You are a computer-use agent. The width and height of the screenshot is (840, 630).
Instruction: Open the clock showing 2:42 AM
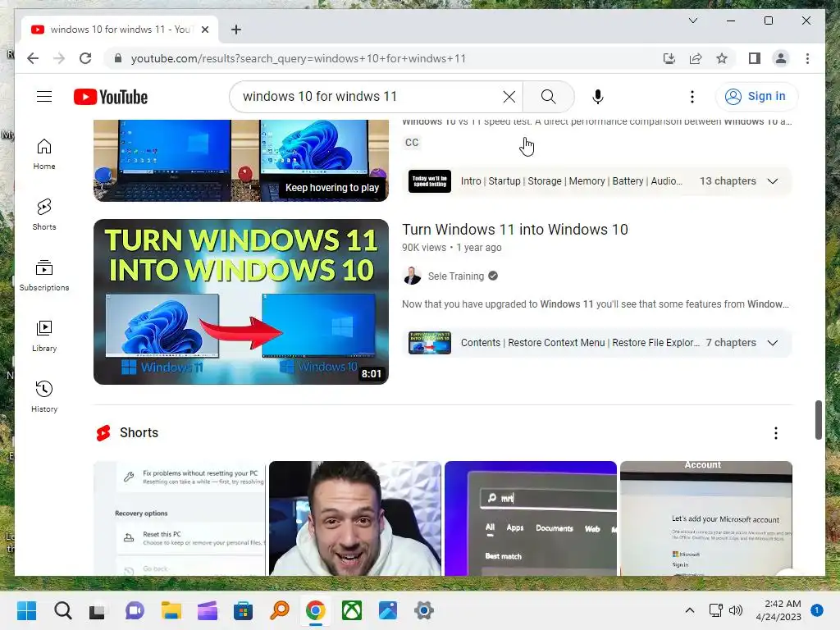[x=778, y=610]
